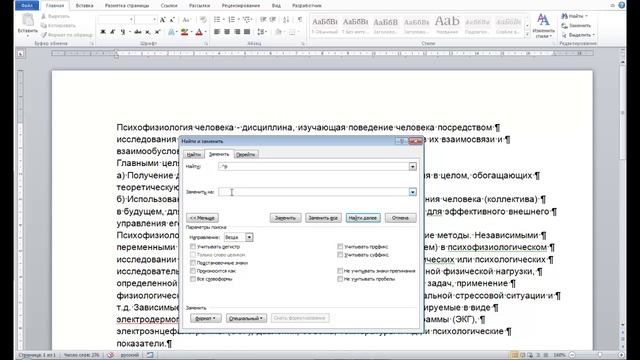Click the Заменить все button
This screenshot has height=360, width=640.
pos(323,218)
